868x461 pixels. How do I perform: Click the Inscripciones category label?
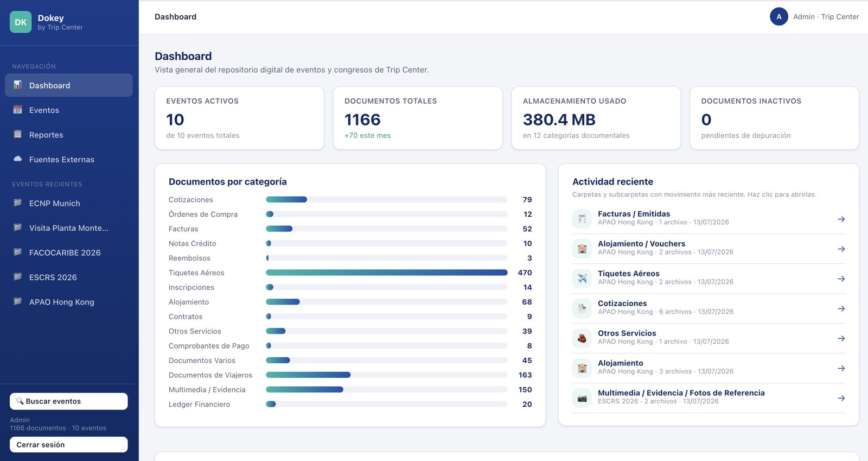click(x=192, y=288)
